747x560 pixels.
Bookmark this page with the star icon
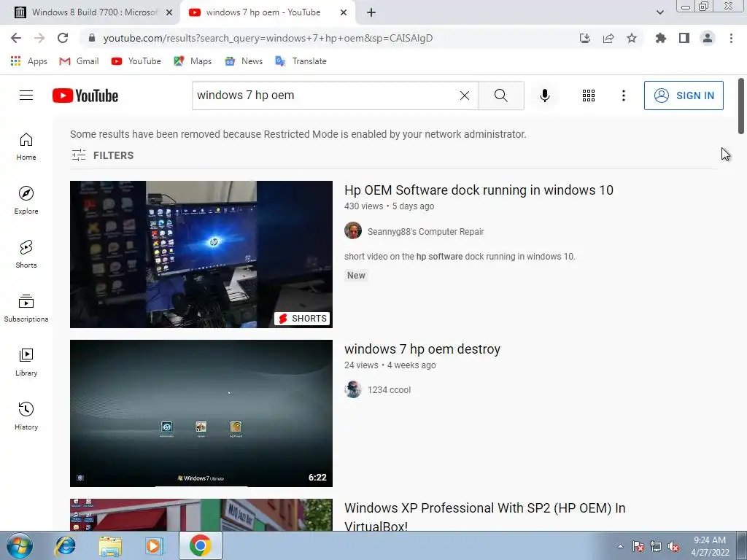pyautogui.click(x=632, y=38)
